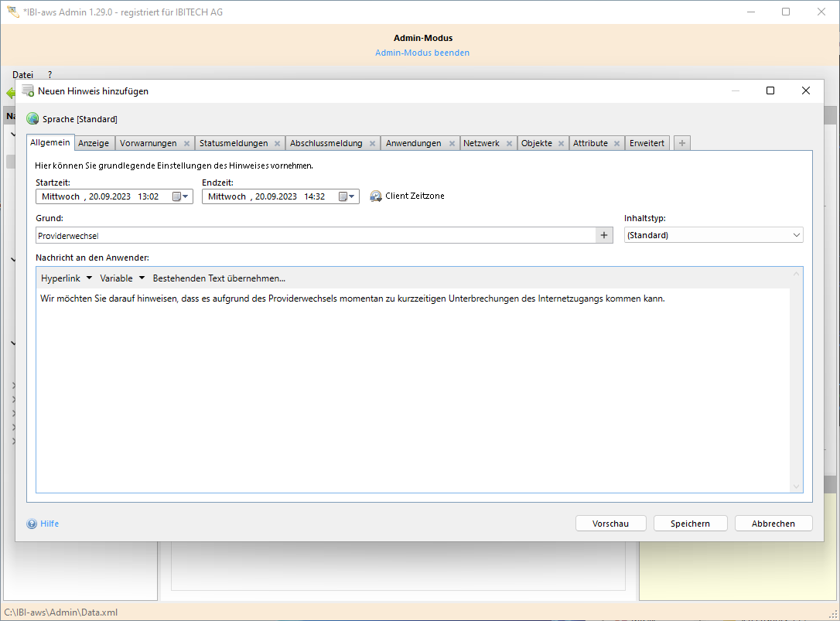This screenshot has width=840, height=621.
Task: Switch to the Anzeige tab
Action: click(94, 143)
